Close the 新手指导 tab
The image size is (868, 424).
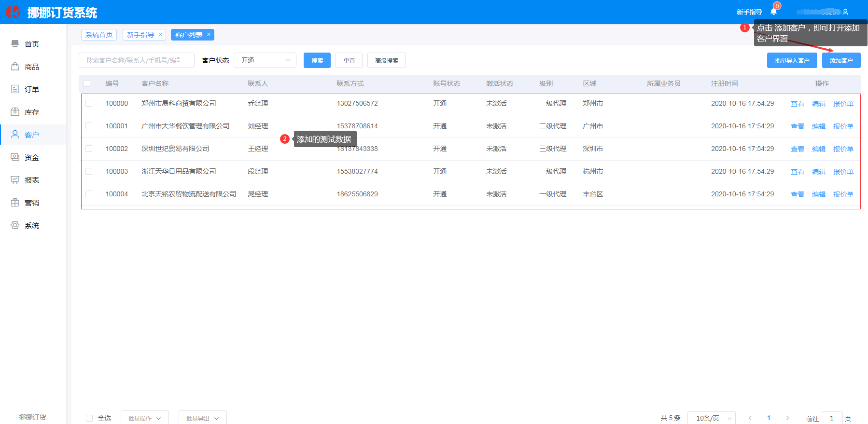tap(161, 35)
